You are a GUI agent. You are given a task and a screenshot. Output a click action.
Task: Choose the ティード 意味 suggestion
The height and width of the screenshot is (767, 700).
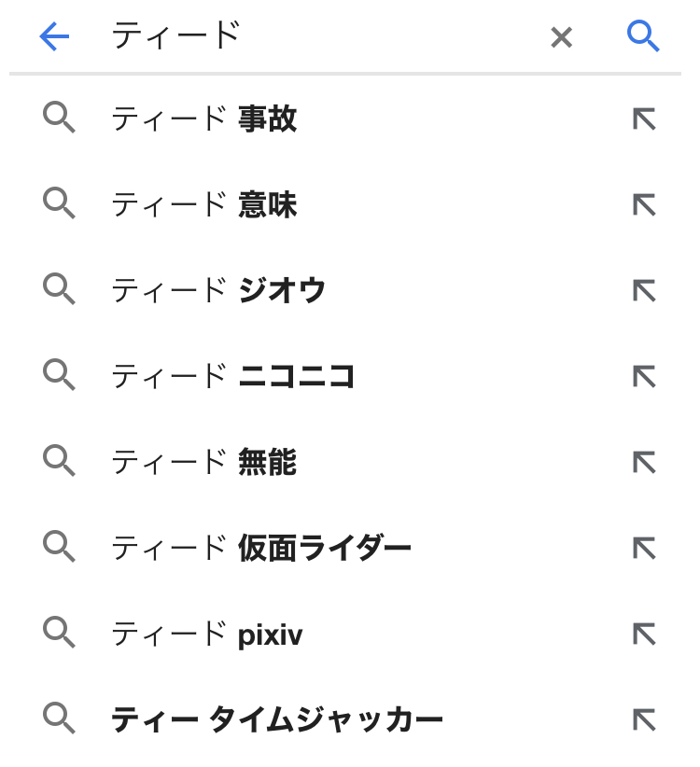[x=203, y=204]
